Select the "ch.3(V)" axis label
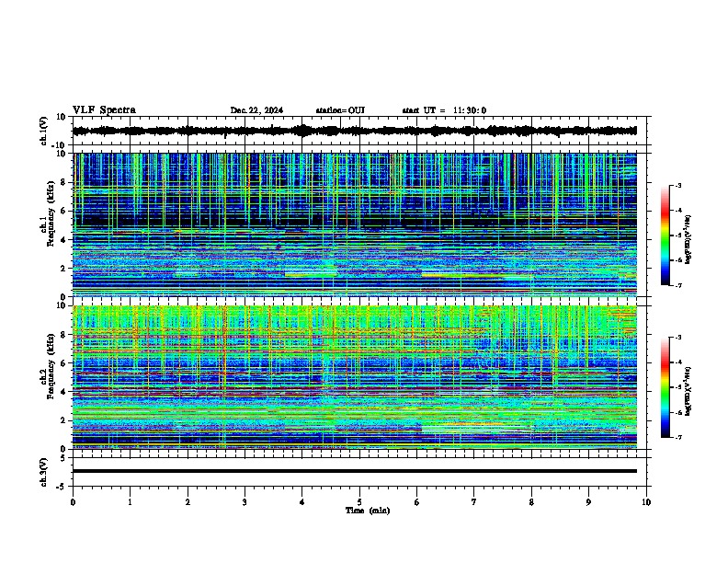This screenshot has width=728, height=563. click(43, 473)
